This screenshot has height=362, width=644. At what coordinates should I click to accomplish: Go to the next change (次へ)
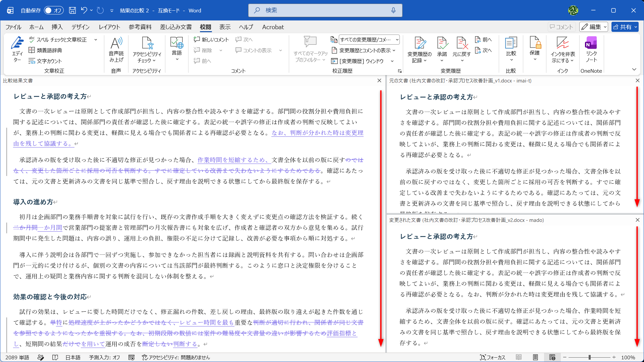pos(484,50)
